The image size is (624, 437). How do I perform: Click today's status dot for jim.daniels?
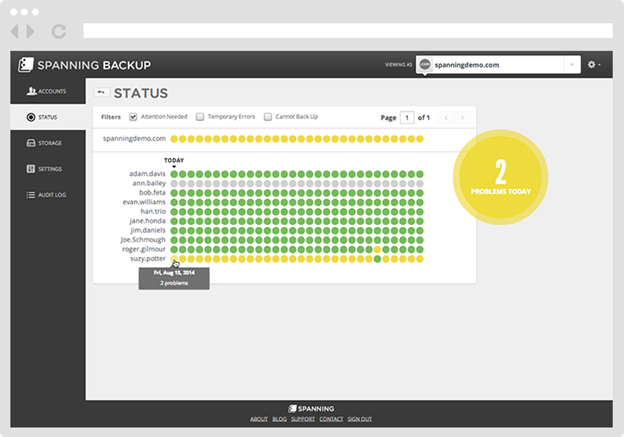pos(174,230)
